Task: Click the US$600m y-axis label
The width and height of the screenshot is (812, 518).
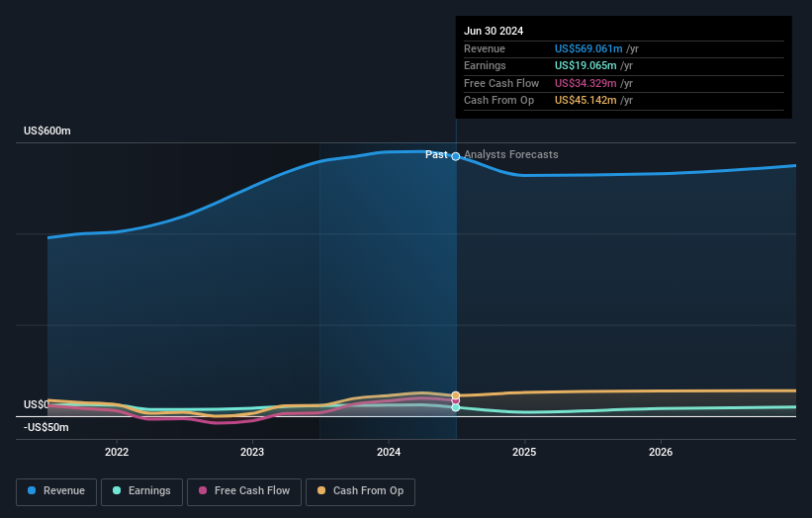Action: point(47,130)
